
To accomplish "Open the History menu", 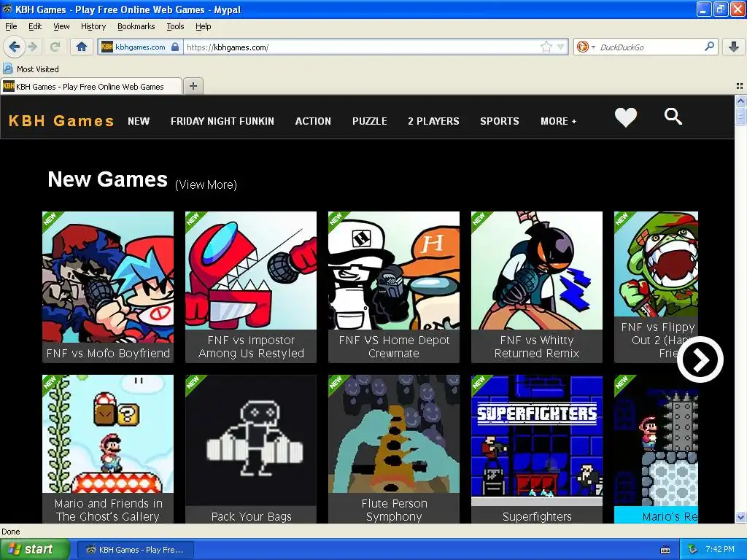I will click(x=93, y=26).
